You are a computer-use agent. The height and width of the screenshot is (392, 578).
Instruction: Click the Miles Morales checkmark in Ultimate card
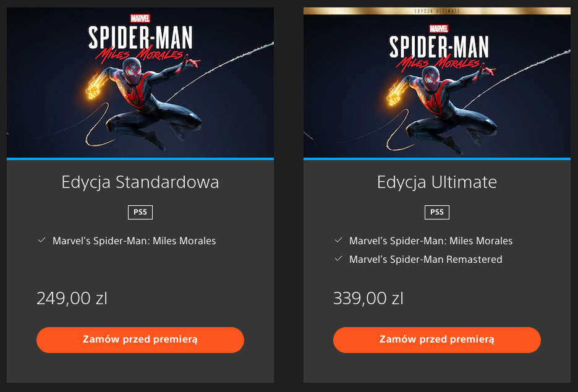338,240
